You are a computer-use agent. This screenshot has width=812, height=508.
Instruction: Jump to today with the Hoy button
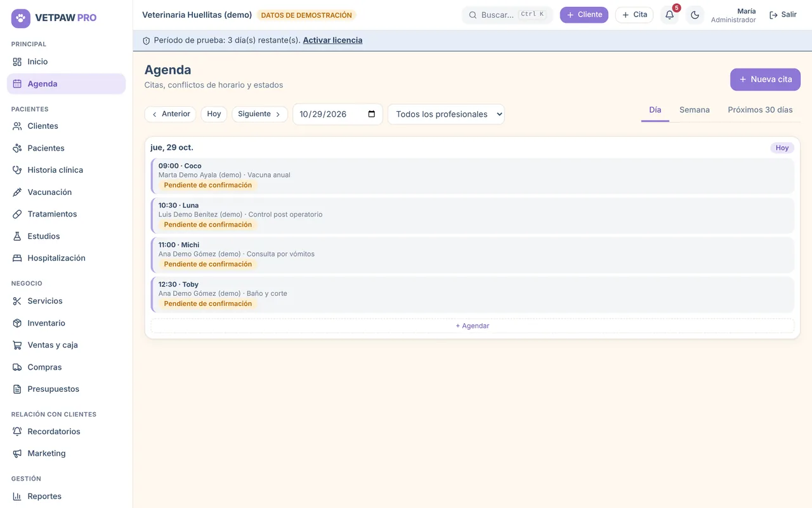tap(214, 114)
